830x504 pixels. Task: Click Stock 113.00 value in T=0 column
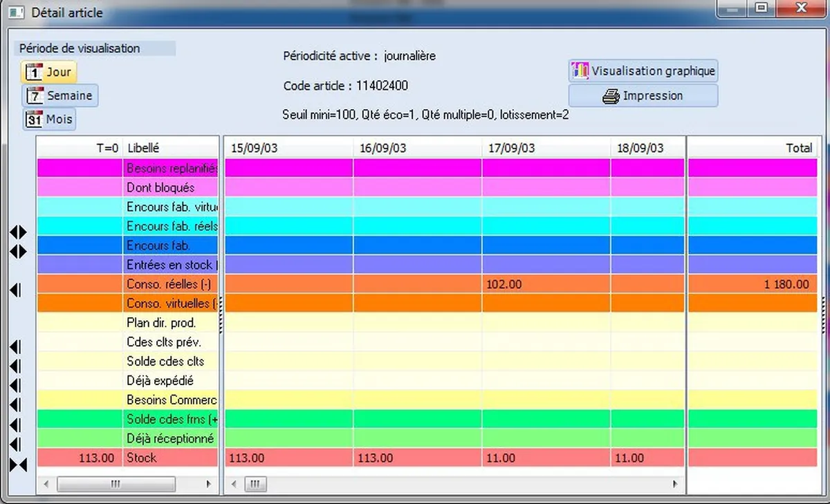95,458
